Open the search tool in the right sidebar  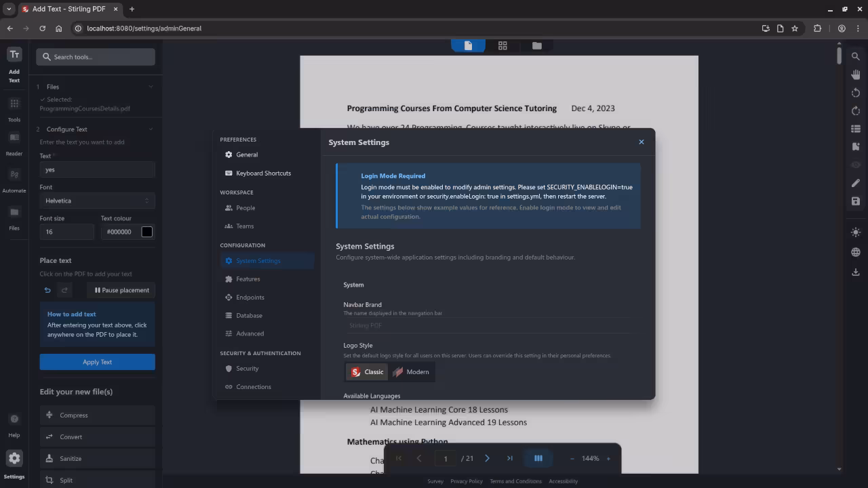click(x=856, y=56)
